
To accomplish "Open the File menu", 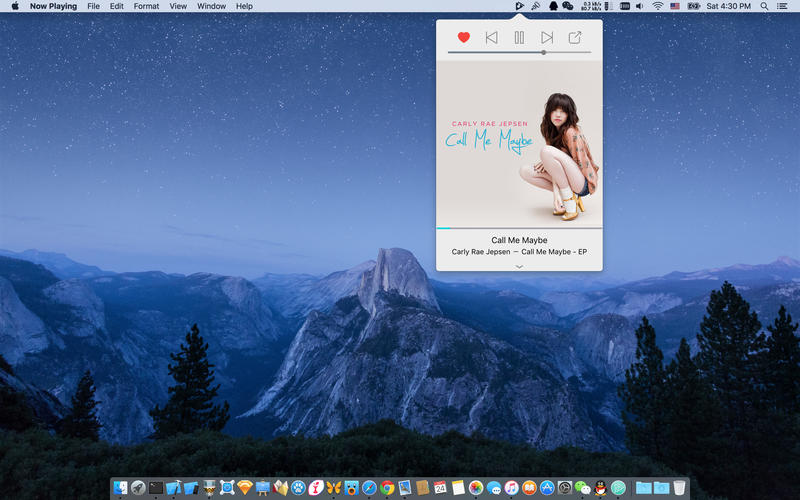I will point(93,6).
